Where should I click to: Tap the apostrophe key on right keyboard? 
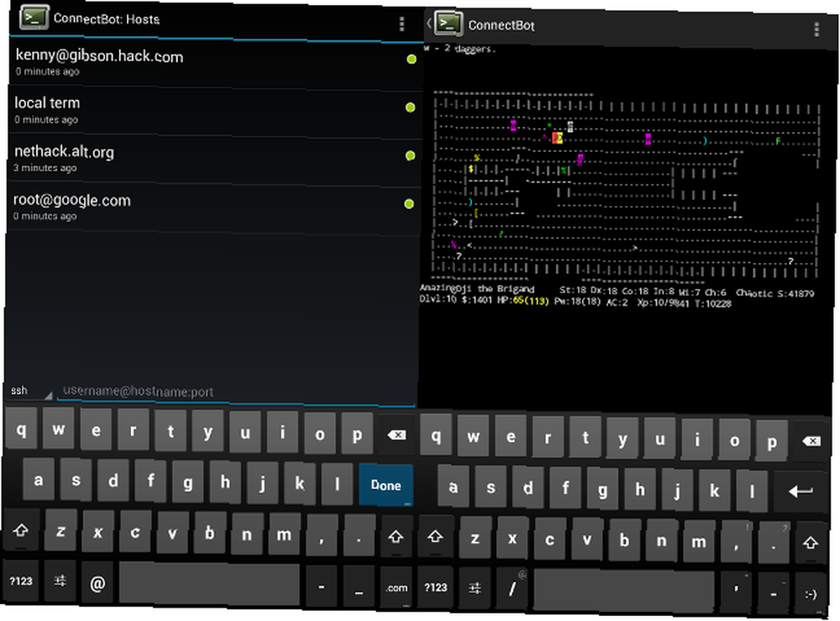click(736, 593)
